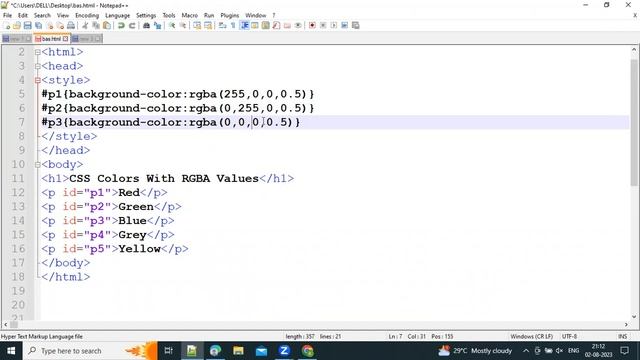
Task: Click the length 357 lines 21 status entry
Action: [313, 336]
